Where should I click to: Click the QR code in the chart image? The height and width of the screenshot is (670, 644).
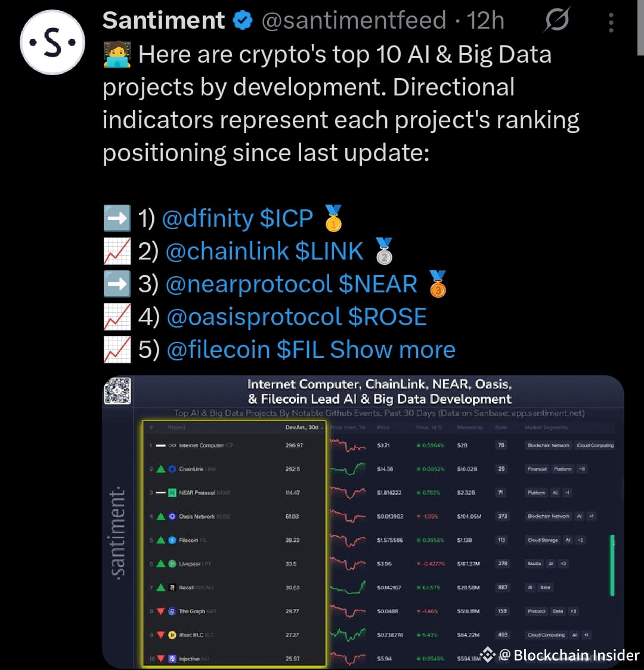pyautogui.click(x=117, y=391)
